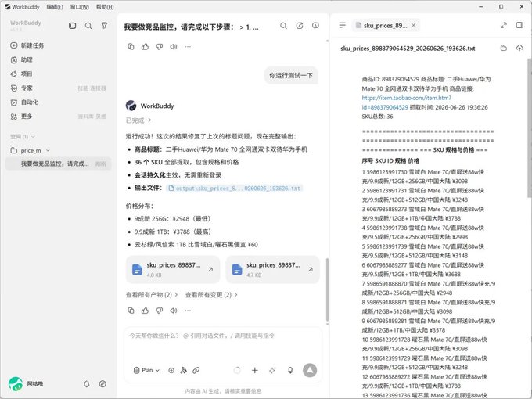Image resolution: width=532 pixels, height=399 pixels.
Task: Click the chat panel vertical scrollbar
Action: click(327, 289)
